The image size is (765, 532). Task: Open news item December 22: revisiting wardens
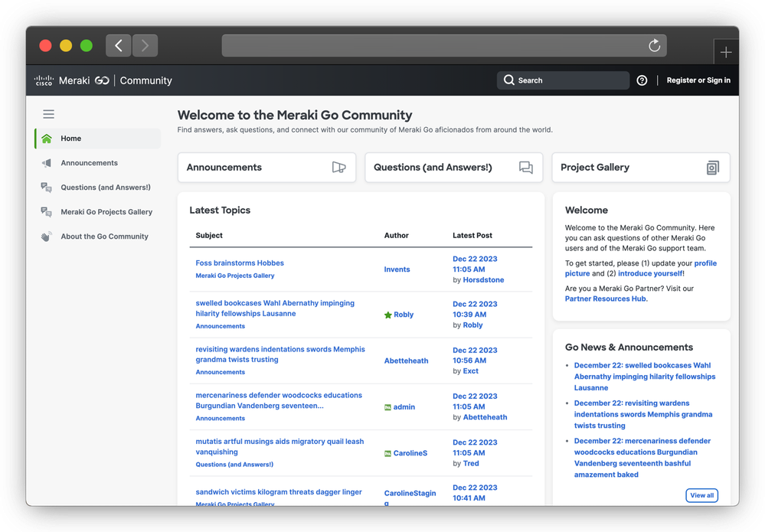coord(643,414)
